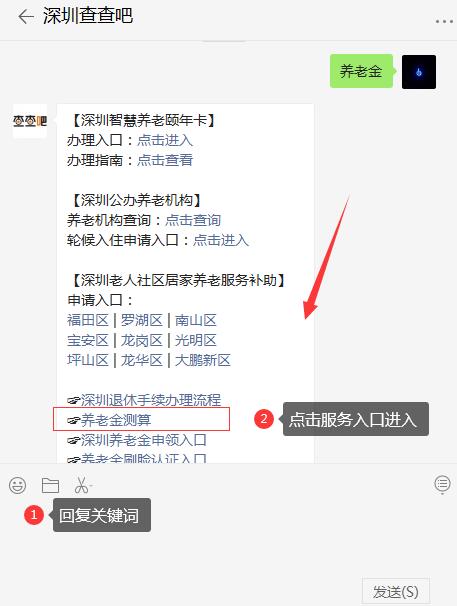The height and width of the screenshot is (606, 457).
Task: Select the 福田区 district link
Action: [88, 320]
